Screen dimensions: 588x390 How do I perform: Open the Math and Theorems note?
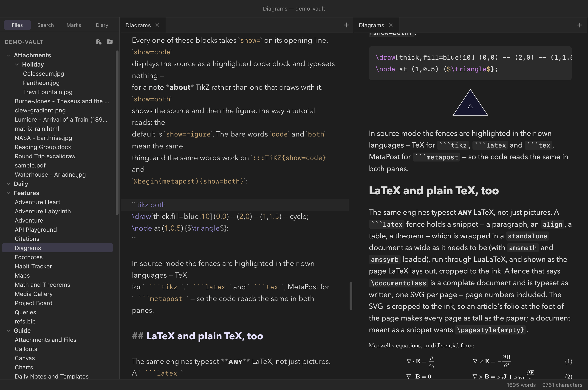tap(42, 285)
